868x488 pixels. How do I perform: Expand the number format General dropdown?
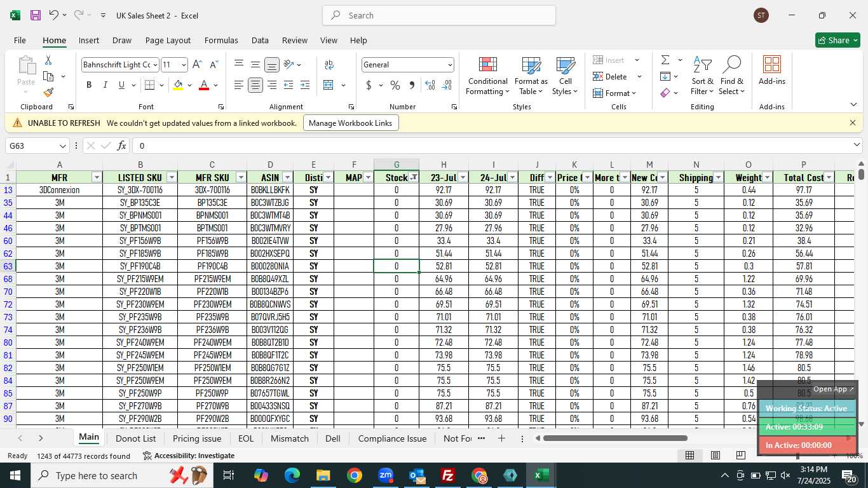450,65
